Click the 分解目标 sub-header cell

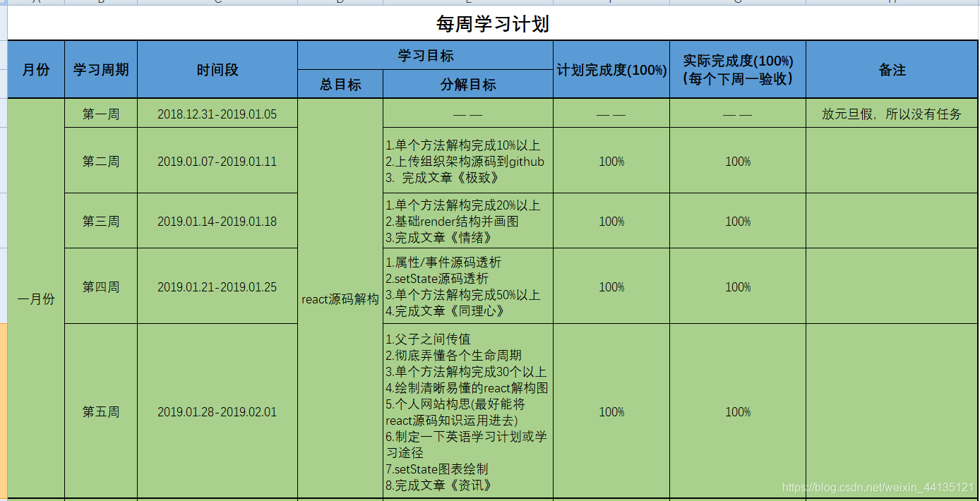pyautogui.click(x=468, y=84)
